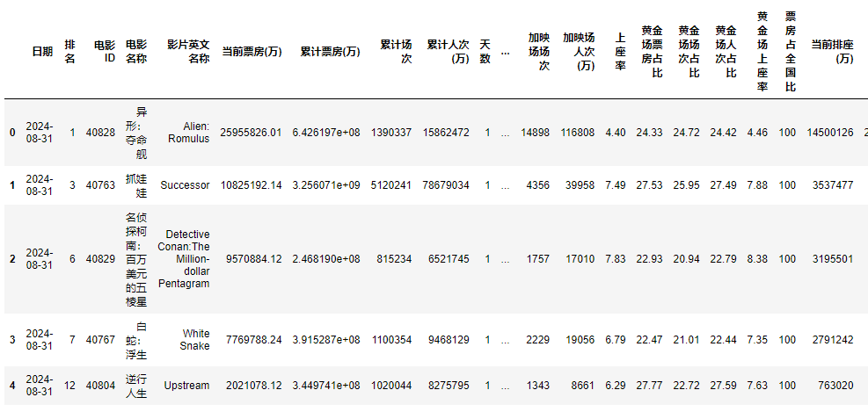The height and width of the screenshot is (419, 868).
Task: Select the Upstream cell
Action: click(x=187, y=386)
